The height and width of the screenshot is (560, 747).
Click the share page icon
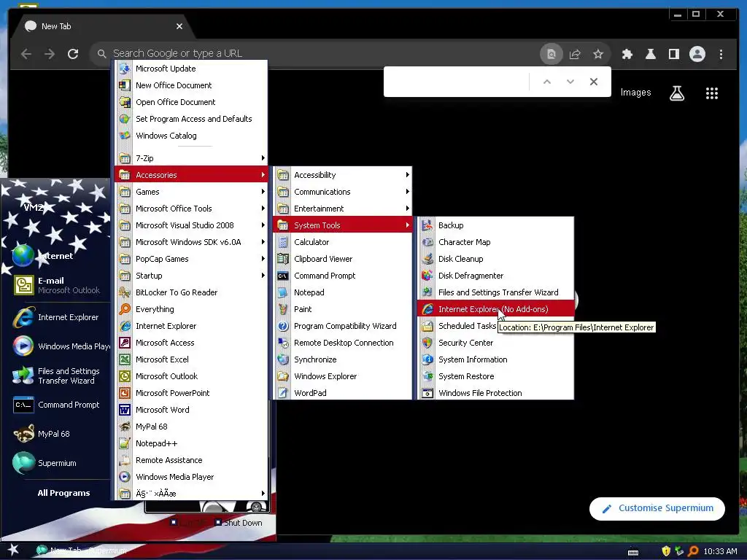click(575, 54)
